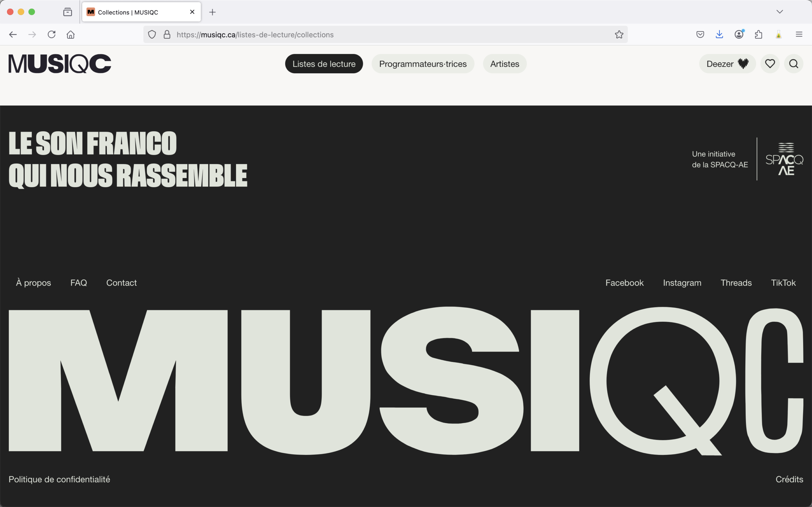Viewport: 812px width, 507px height.
Task: Open the browser downloads panel
Action: click(719, 35)
